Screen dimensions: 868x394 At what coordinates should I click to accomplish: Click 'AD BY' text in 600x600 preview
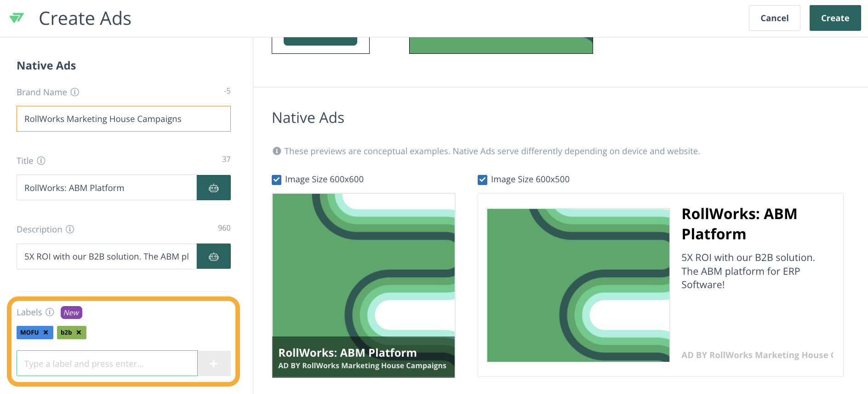[x=362, y=365]
